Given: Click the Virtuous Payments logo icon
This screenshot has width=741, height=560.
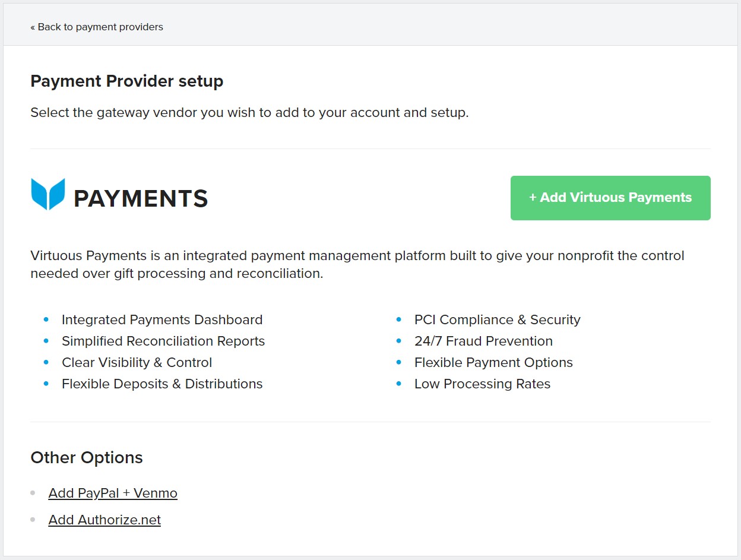Looking at the screenshot, I should pyautogui.click(x=47, y=193).
